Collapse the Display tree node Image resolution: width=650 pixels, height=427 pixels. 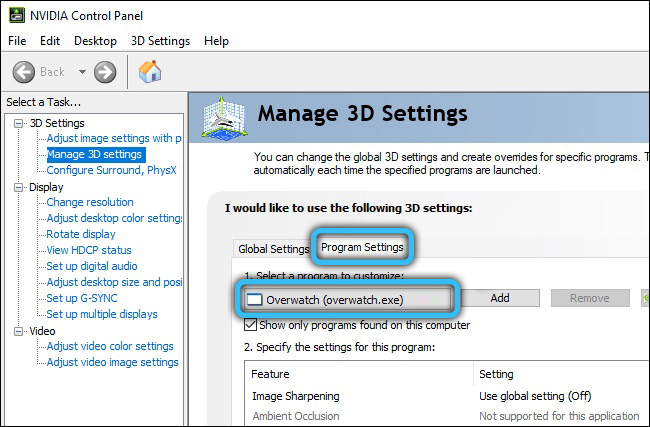[18, 187]
